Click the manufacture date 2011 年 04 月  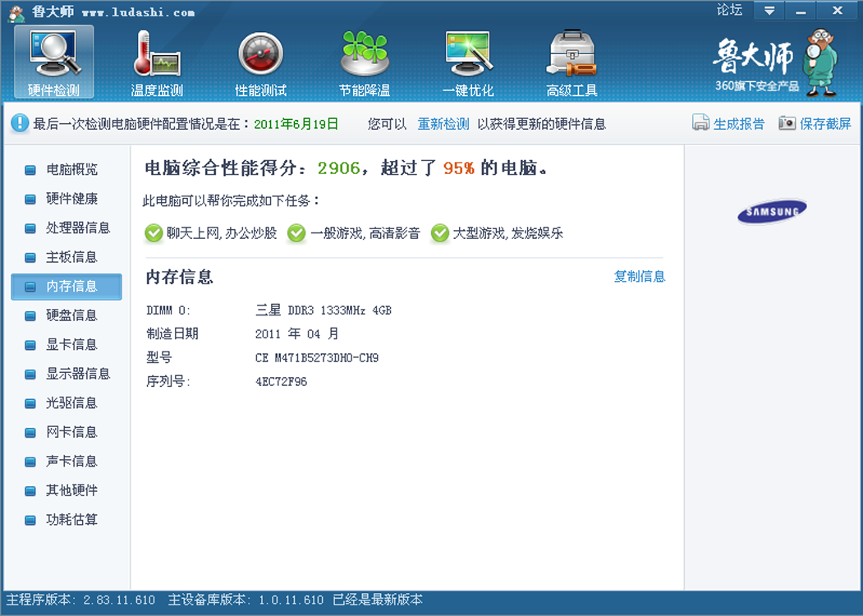point(297,334)
